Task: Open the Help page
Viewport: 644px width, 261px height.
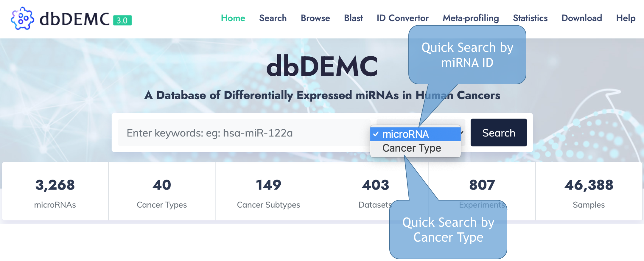Action: point(626,18)
